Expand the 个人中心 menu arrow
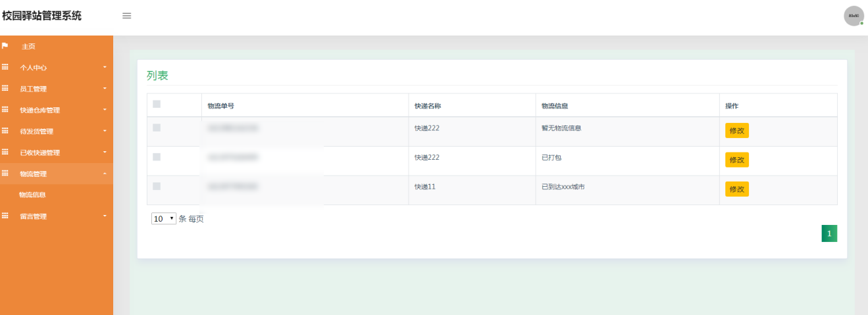The height and width of the screenshot is (315, 868). pos(105,68)
